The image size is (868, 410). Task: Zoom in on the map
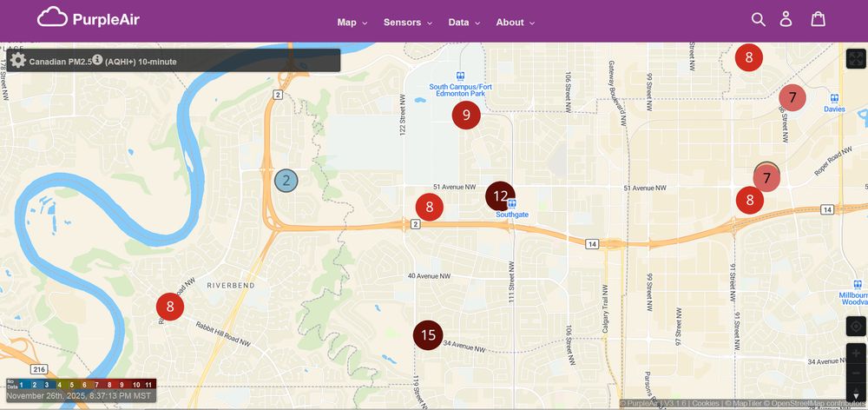[x=856, y=354]
